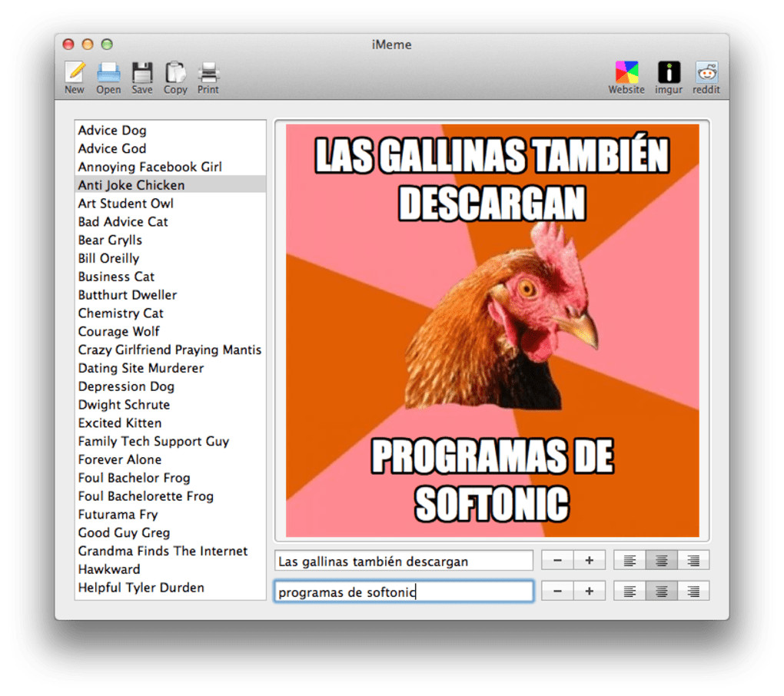Screen dimensions: 784x696
Task: Choose Annoying Facebook Girl template
Action: 170,167
